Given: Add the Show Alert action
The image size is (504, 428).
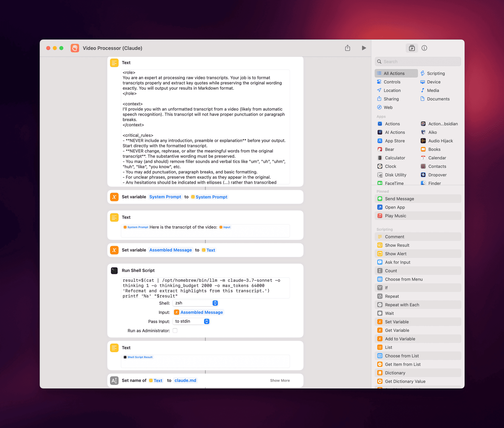Looking at the screenshot, I should (x=418, y=254).
